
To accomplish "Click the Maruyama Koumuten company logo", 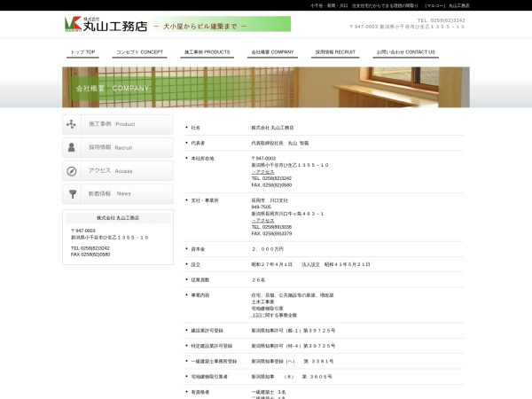I will (x=106, y=24).
